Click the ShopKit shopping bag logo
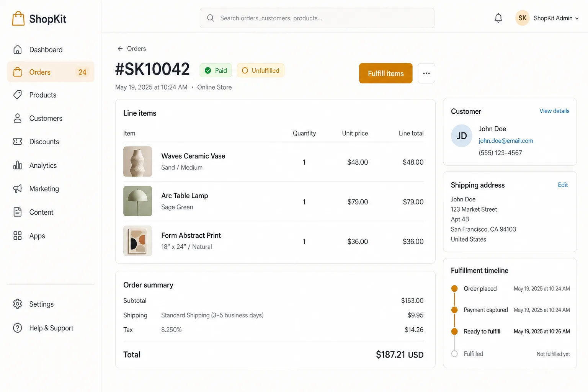The width and height of the screenshot is (588, 392). 18,18
